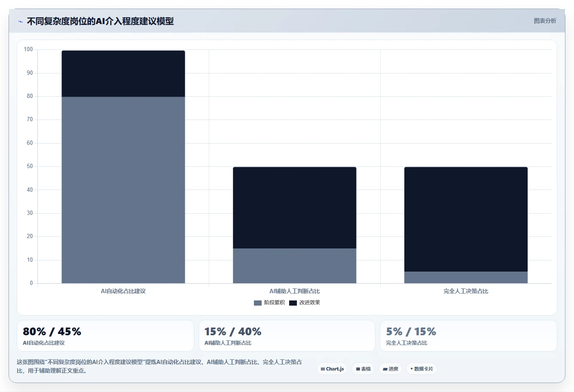This screenshot has width=574, height=392.
Task: Click the AI自动化占比建议 x-axis label
Action: (x=123, y=291)
